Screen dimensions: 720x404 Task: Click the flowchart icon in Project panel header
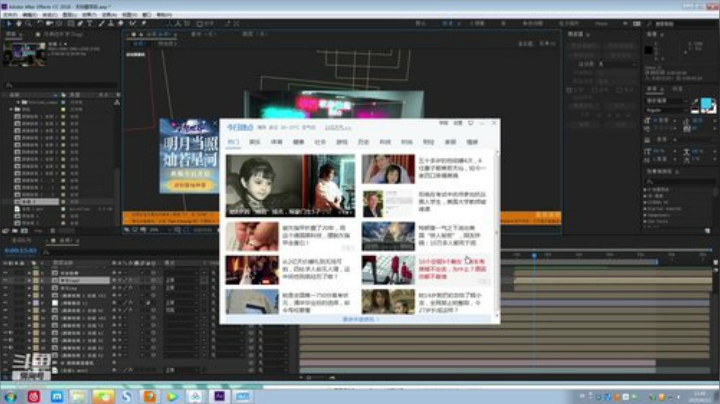pos(117,102)
